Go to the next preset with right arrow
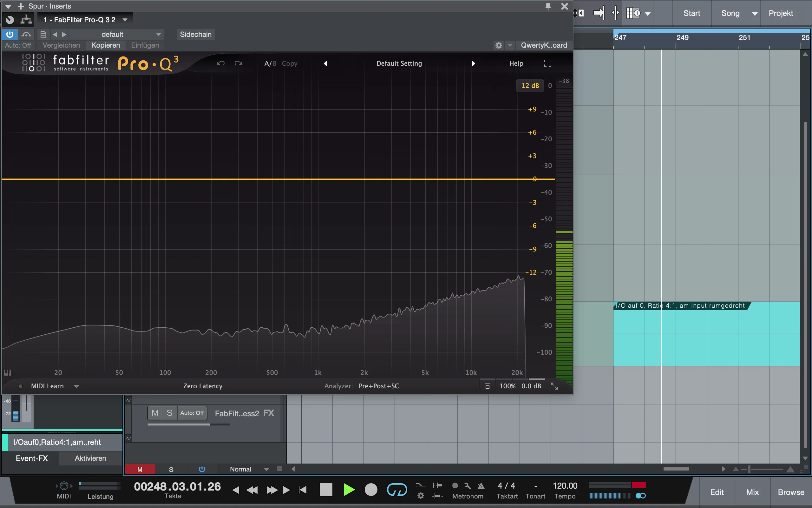 [x=473, y=63]
